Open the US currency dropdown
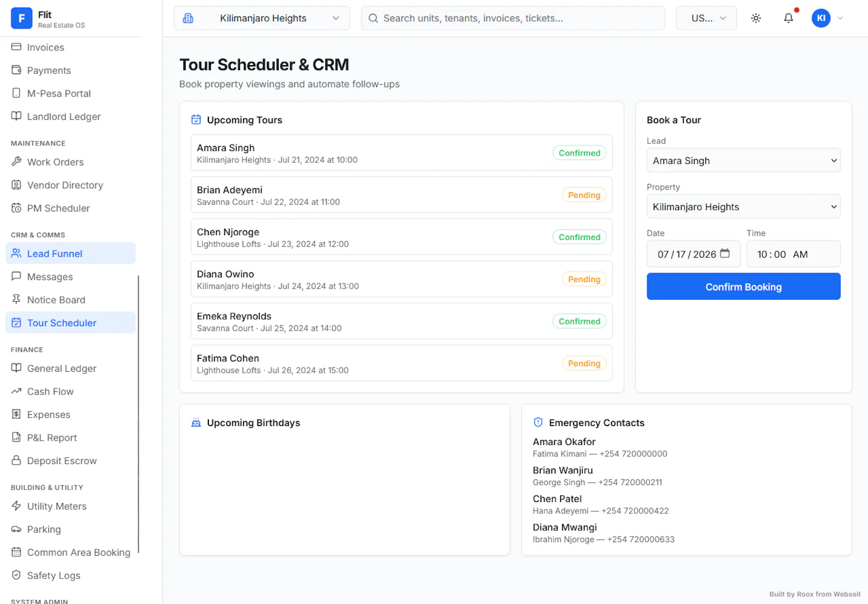 [706, 18]
